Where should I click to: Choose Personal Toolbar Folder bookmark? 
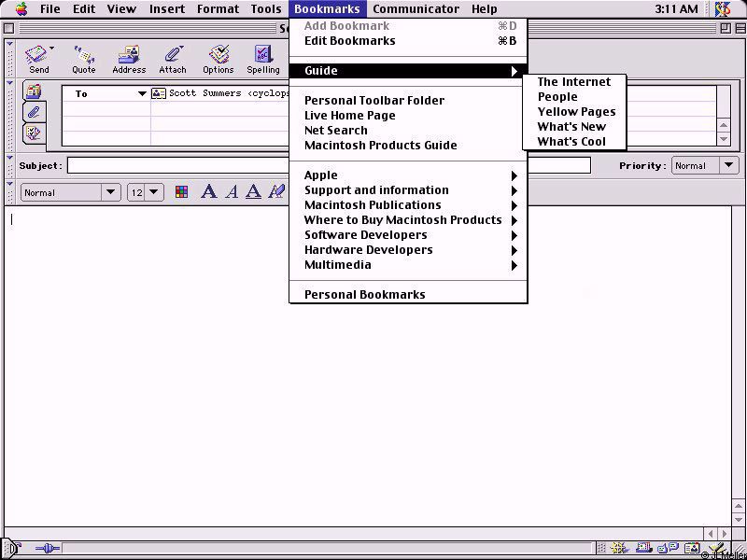(408, 101)
